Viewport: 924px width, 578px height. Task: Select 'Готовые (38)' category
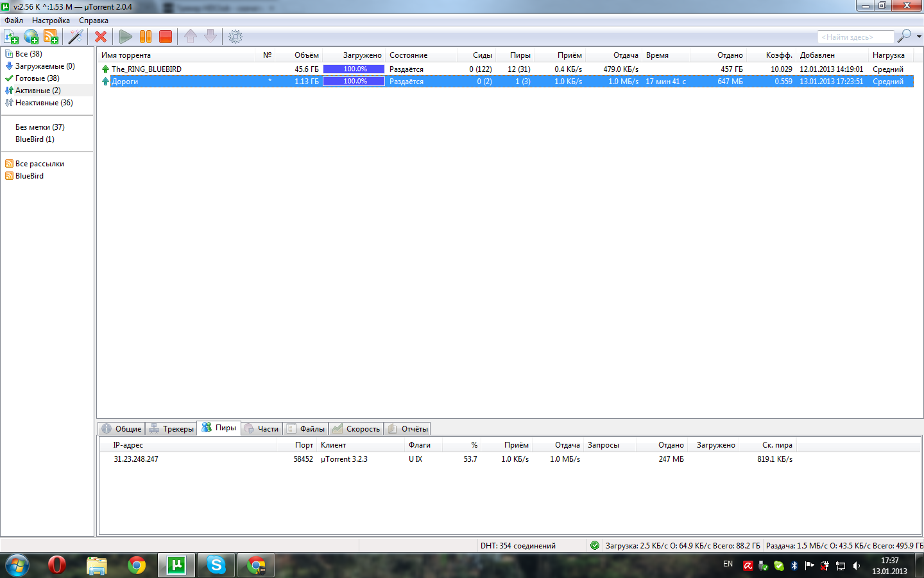click(x=37, y=78)
